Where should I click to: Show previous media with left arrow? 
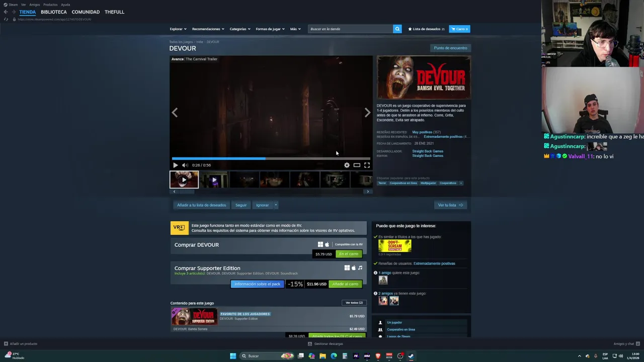pyautogui.click(x=175, y=113)
